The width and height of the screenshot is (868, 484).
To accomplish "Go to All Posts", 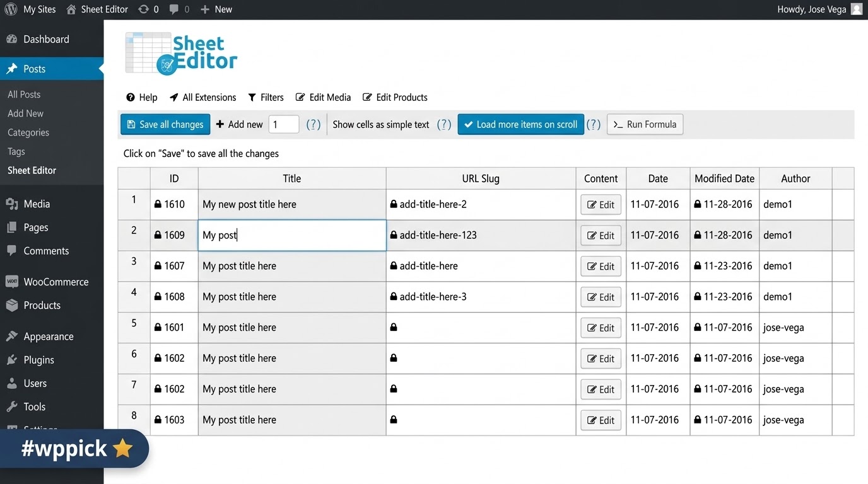I will tap(24, 95).
